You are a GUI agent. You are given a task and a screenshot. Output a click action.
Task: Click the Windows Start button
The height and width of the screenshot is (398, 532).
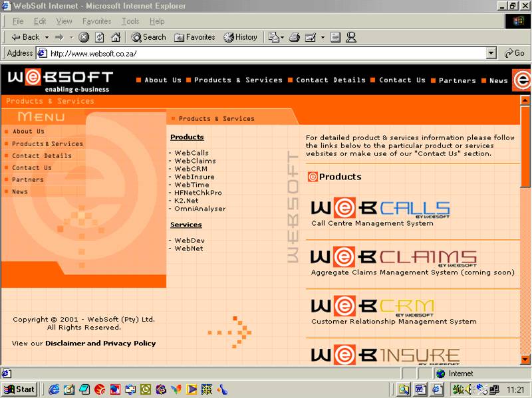tap(20, 389)
